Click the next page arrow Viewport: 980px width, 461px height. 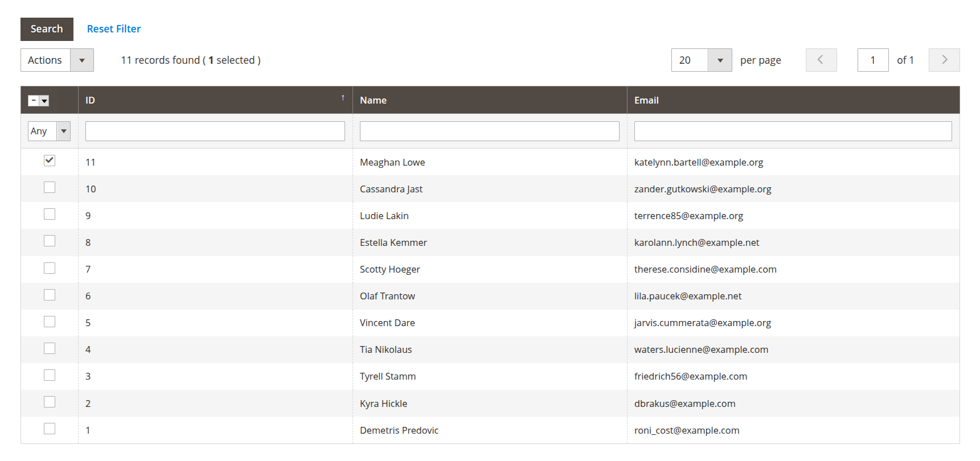[944, 60]
